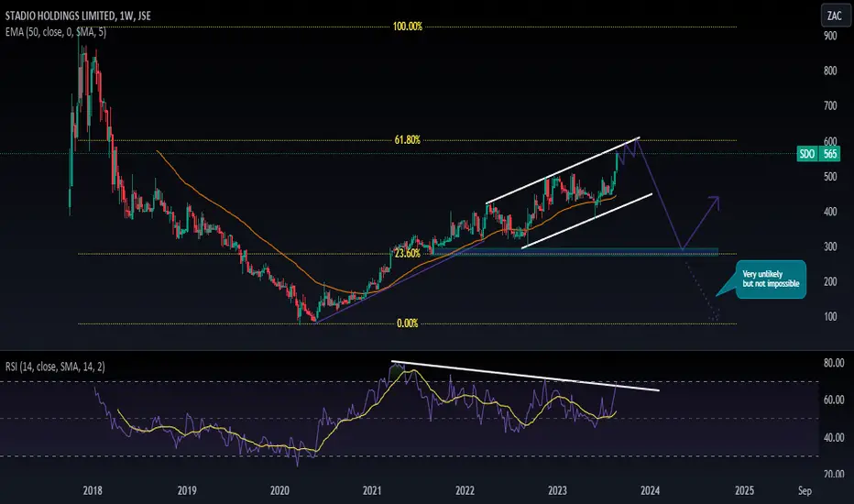Click the ZAC currency button
This screenshot has width=854, height=504.
tap(835, 16)
